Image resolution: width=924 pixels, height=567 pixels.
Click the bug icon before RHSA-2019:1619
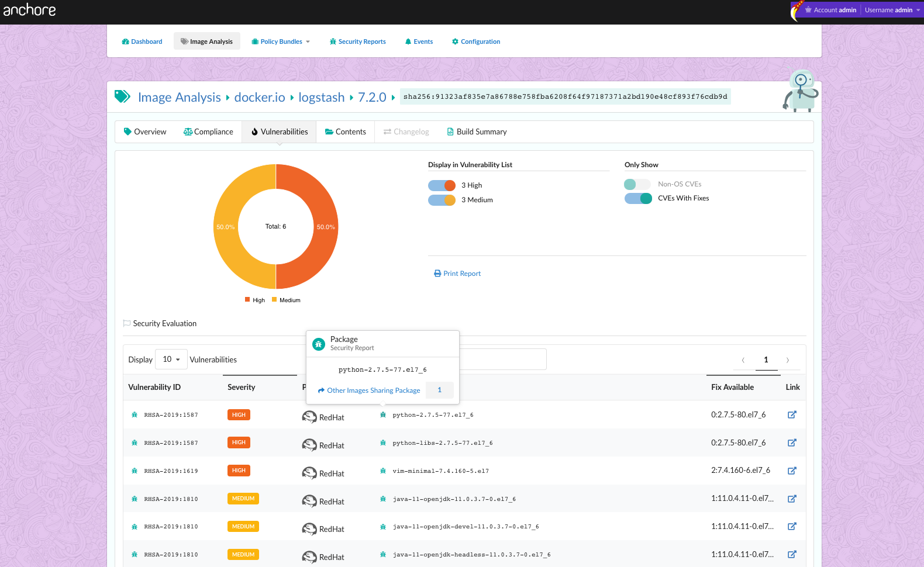tap(135, 471)
